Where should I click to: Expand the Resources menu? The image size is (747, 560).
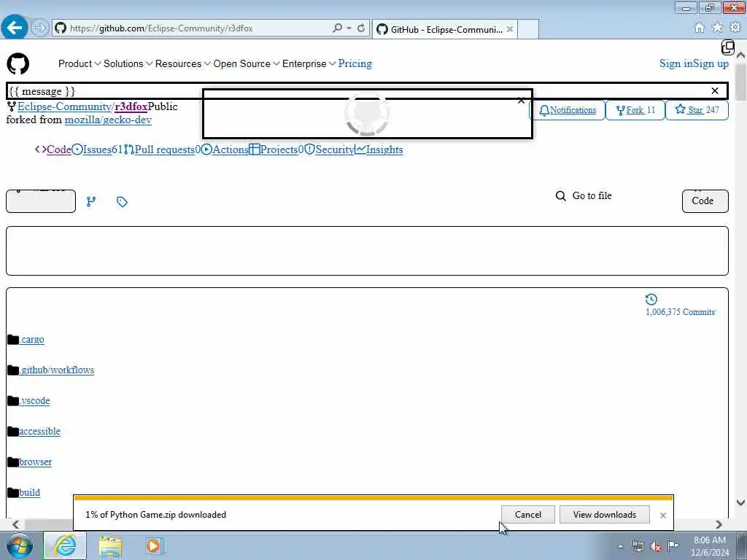183,64
